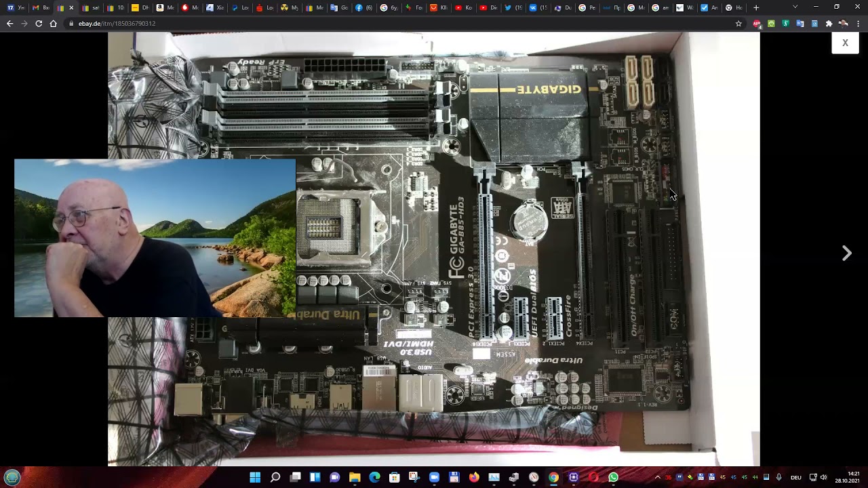Open the Chrome three-dot menu
Viewport: 868px width, 488px height.
859,23
